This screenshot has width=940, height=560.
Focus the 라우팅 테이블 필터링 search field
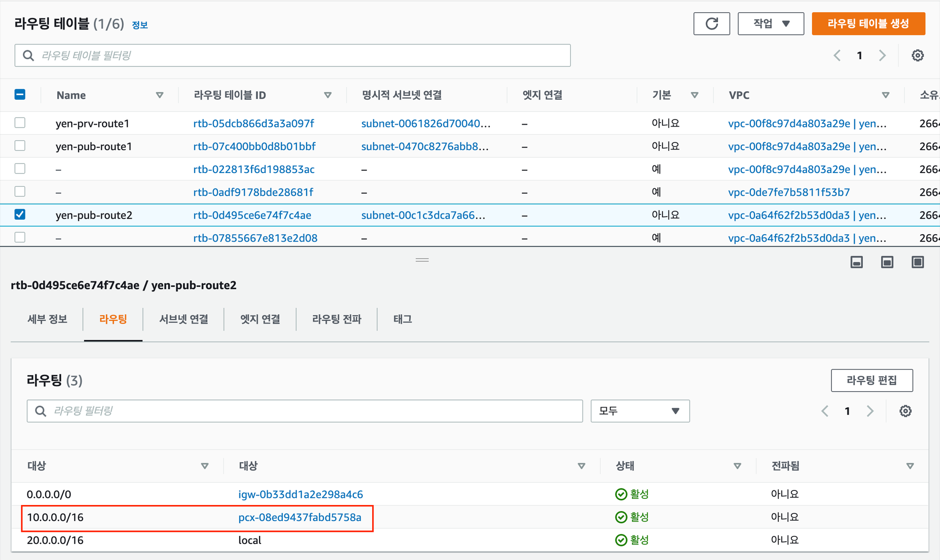293,55
